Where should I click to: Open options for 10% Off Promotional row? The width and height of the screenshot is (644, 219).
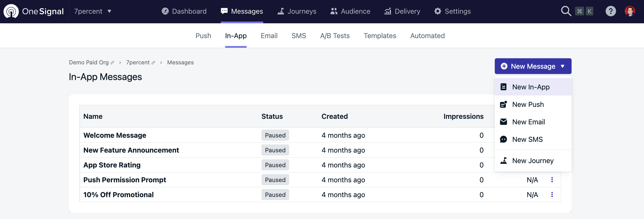[552, 195]
